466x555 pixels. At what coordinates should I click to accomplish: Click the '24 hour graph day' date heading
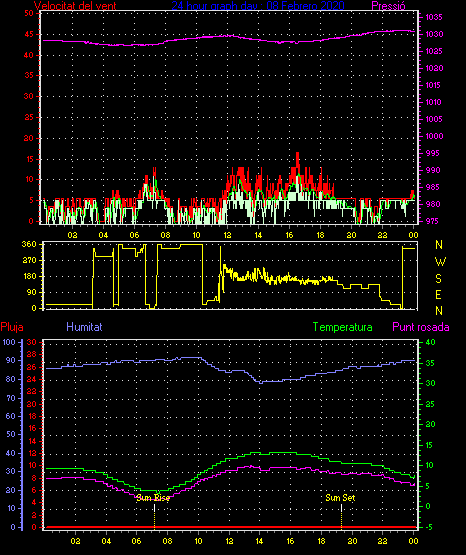(258, 6)
